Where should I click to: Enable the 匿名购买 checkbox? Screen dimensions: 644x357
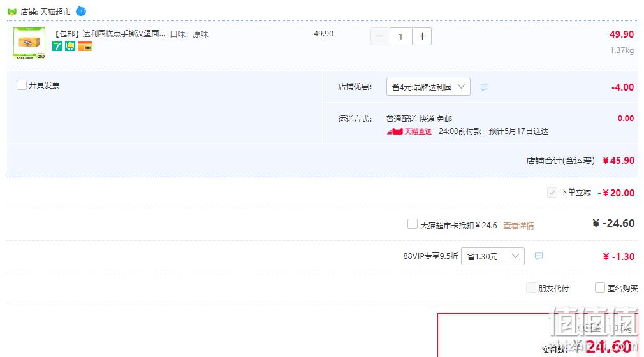click(599, 288)
